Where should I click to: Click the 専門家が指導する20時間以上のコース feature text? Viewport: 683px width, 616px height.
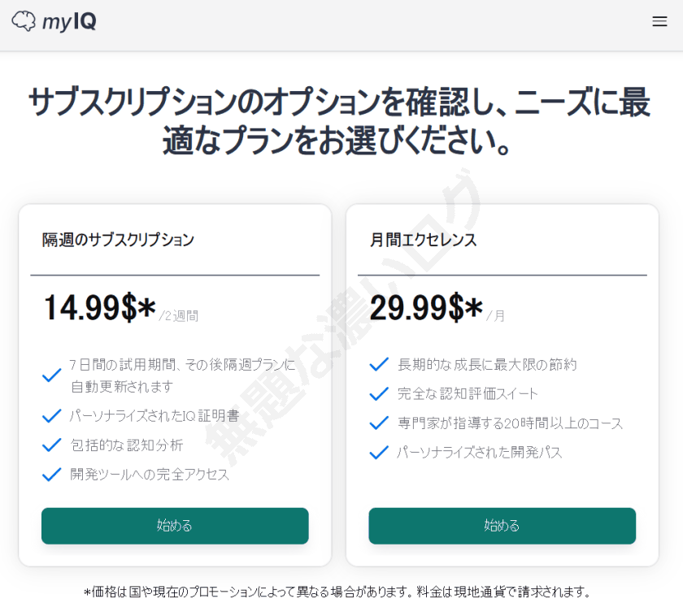click(x=510, y=423)
